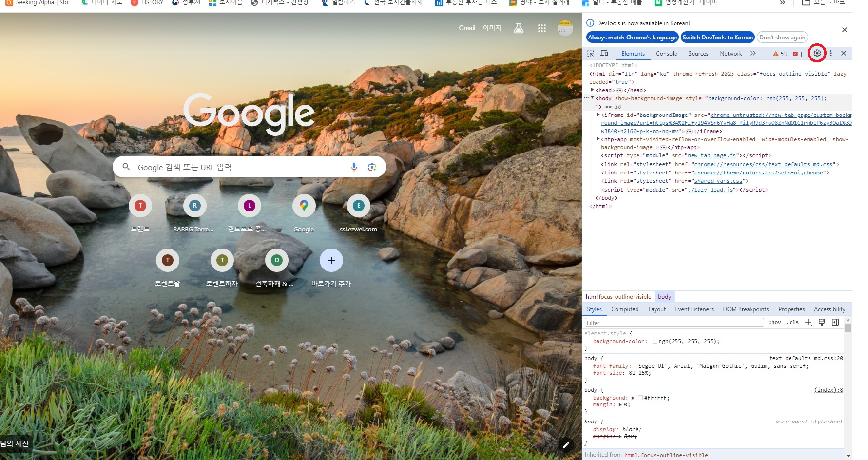Follow the (index):8 source link
The width and height of the screenshot is (868, 460).
pos(829,390)
